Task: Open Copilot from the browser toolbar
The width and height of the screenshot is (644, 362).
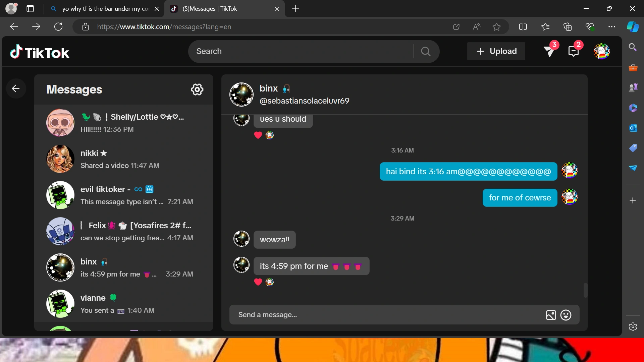Action: 633,27
